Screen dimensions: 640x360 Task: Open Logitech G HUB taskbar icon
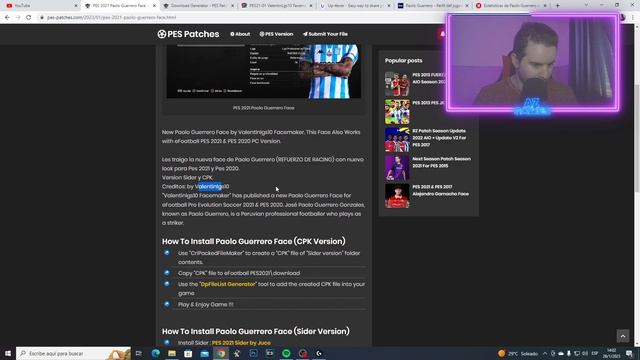pos(319,353)
